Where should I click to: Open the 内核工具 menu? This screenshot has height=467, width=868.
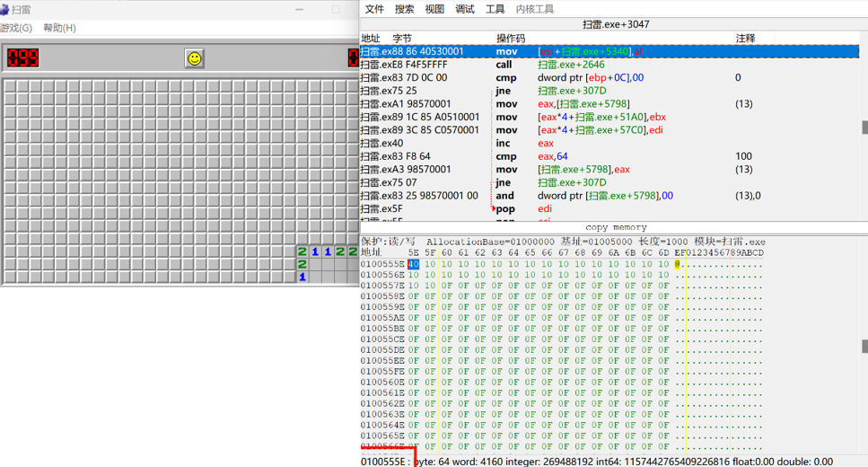[535, 9]
